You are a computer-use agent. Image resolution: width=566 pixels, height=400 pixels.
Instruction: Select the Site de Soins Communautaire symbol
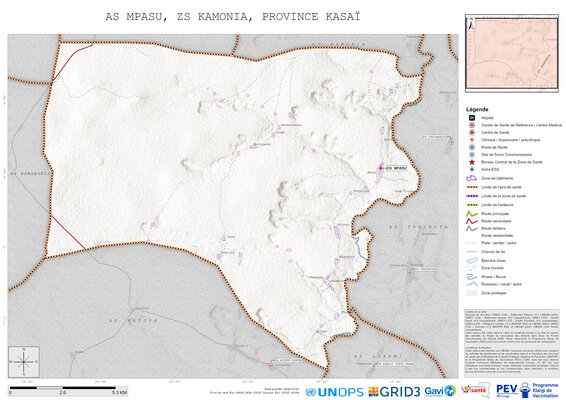tap(471, 155)
